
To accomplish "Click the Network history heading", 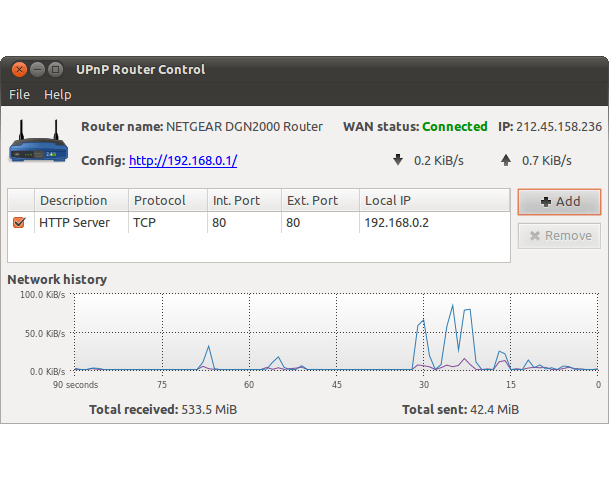I will pos(57,279).
